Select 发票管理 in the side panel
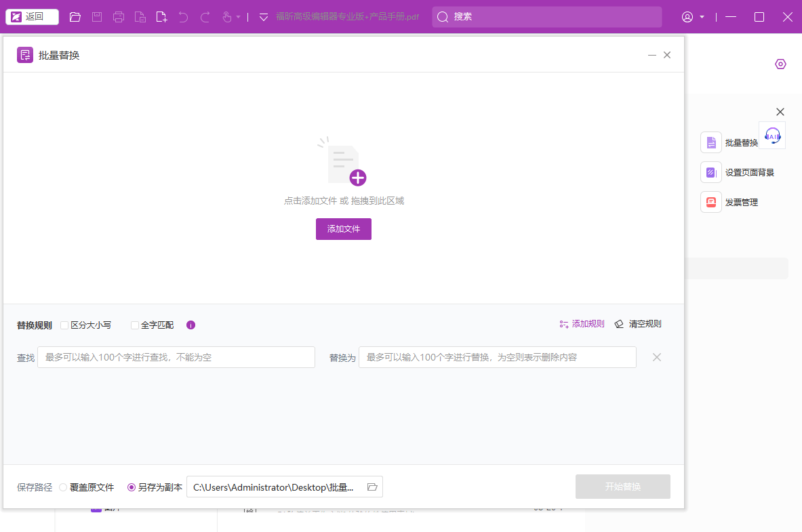 click(x=729, y=202)
